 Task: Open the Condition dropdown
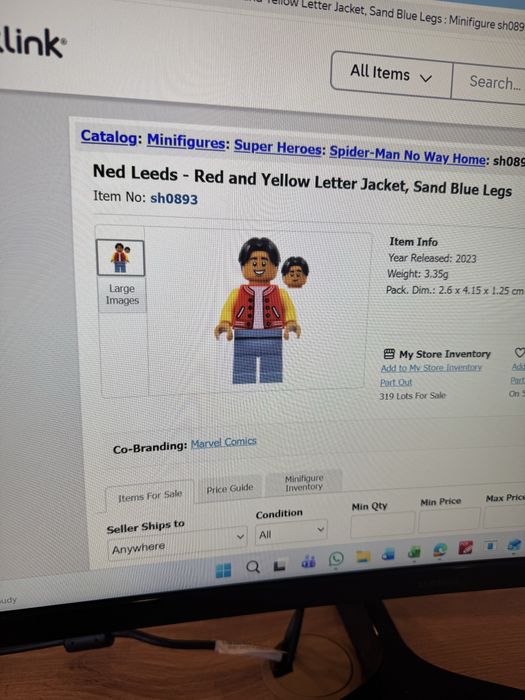click(x=291, y=532)
